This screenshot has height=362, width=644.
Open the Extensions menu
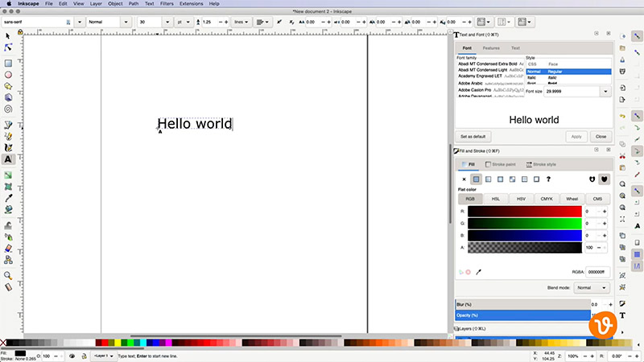click(x=191, y=4)
